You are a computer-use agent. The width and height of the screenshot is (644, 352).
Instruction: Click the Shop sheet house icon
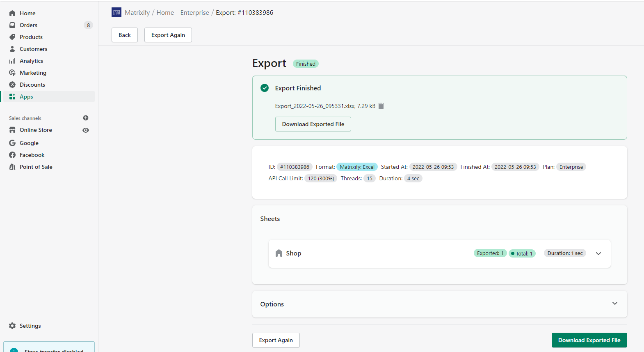(279, 253)
